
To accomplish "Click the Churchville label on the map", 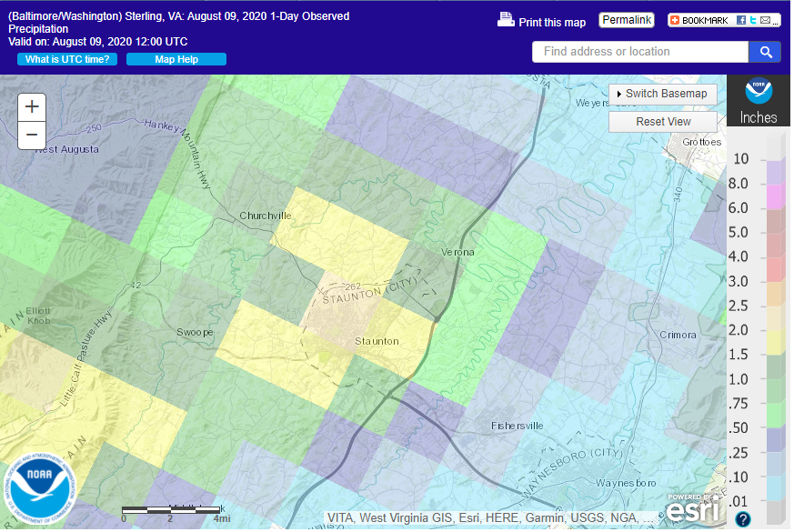I will coord(266,216).
